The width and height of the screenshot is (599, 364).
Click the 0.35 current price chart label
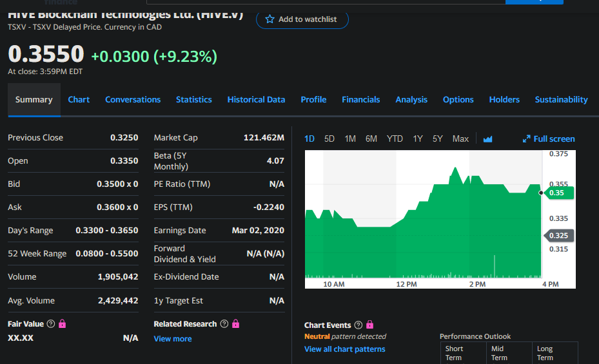click(x=557, y=193)
